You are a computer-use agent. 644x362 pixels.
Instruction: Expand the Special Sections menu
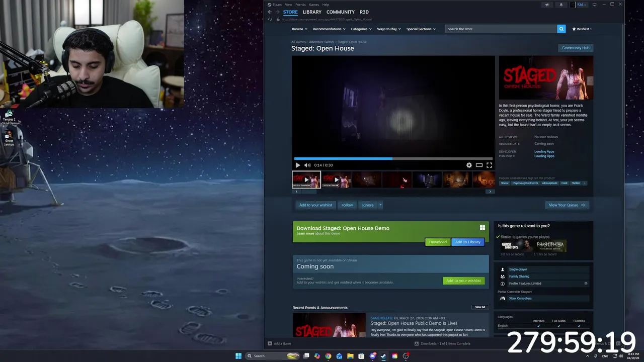tap(421, 29)
